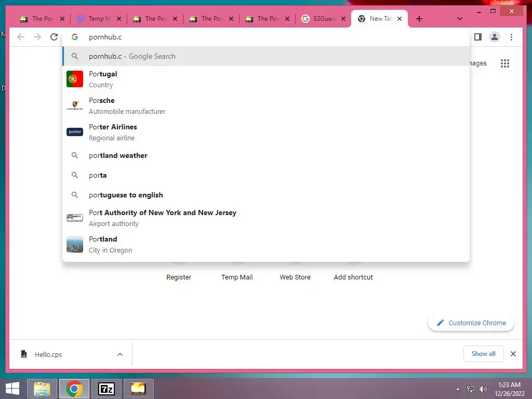Click the Google G icon in address bar
Screen dimensions: 532x399
point(75,37)
